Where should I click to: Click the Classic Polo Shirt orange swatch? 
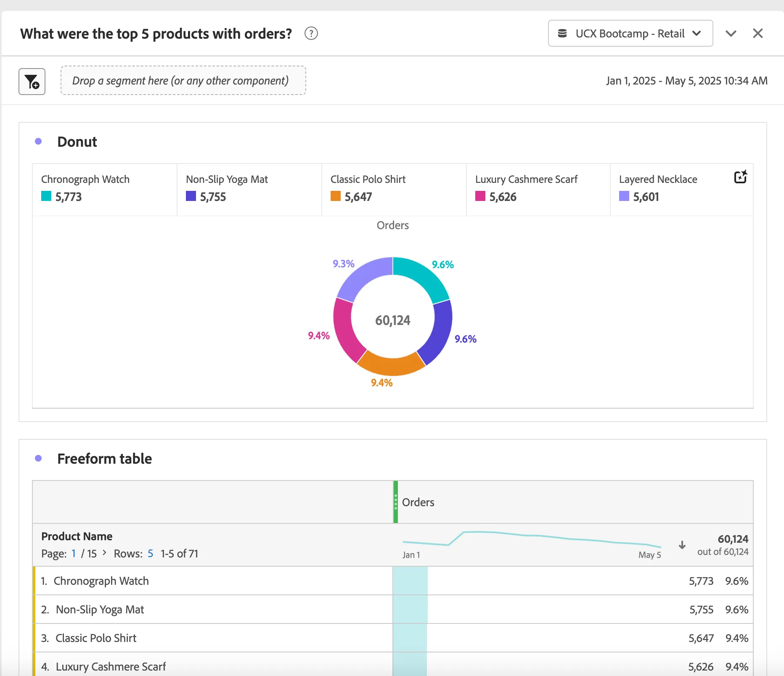tap(336, 196)
